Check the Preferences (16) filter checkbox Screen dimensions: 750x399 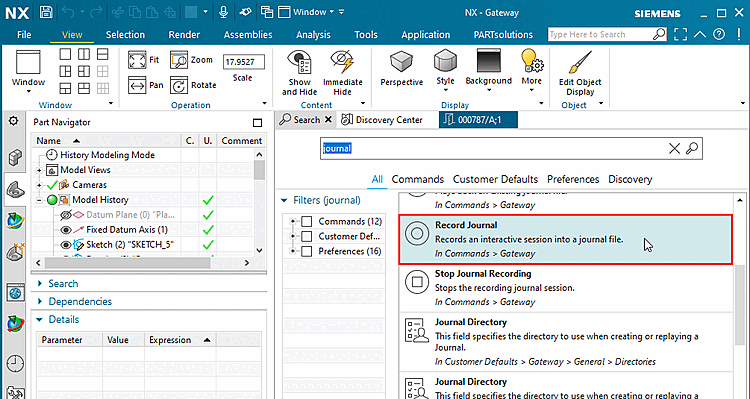point(307,251)
